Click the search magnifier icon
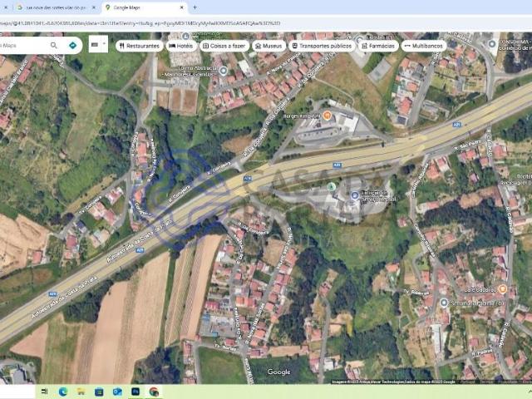 click(54, 46)
